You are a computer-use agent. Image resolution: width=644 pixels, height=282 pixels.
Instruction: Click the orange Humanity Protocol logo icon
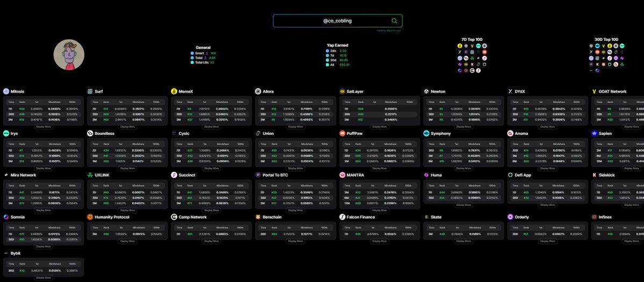90,216
